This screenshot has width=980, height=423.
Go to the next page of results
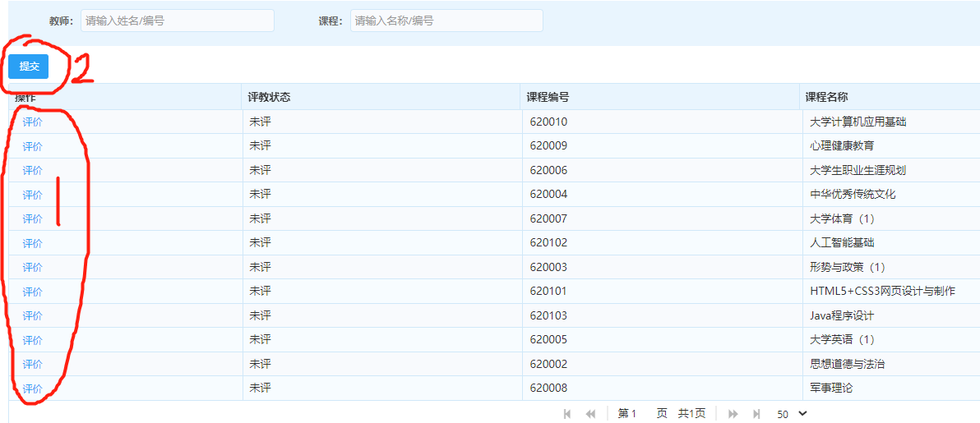733,414
